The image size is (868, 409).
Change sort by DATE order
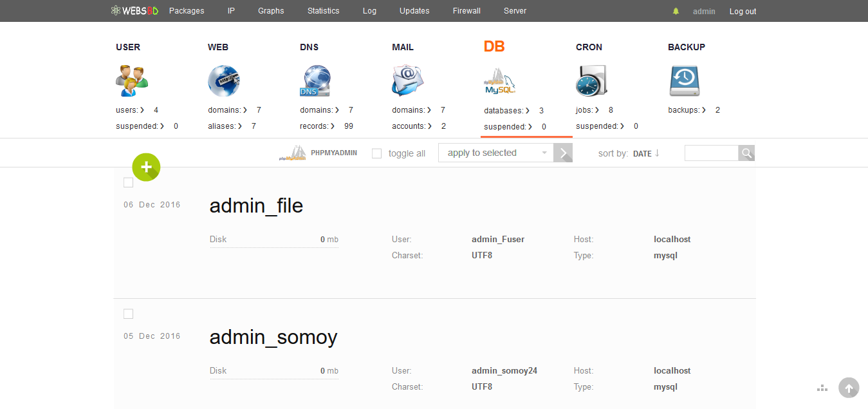point(646,153)
